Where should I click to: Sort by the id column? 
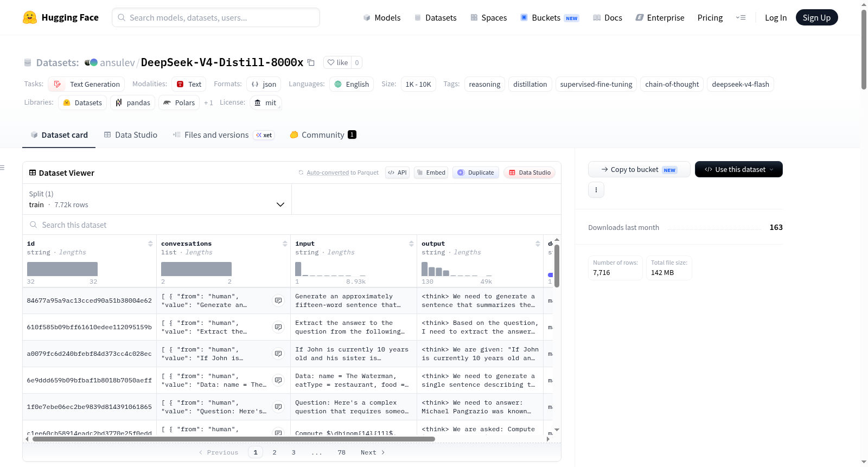(150, 244)
